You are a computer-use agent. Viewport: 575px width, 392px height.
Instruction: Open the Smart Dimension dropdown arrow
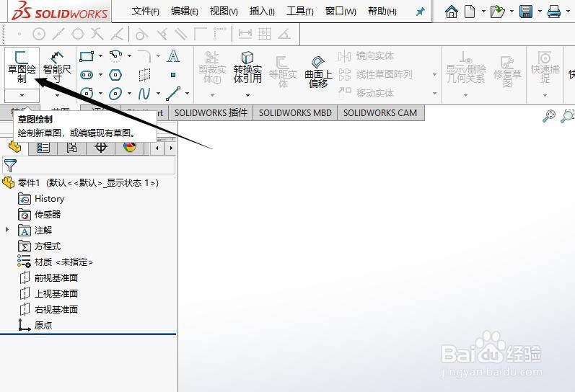click(57, 95)
